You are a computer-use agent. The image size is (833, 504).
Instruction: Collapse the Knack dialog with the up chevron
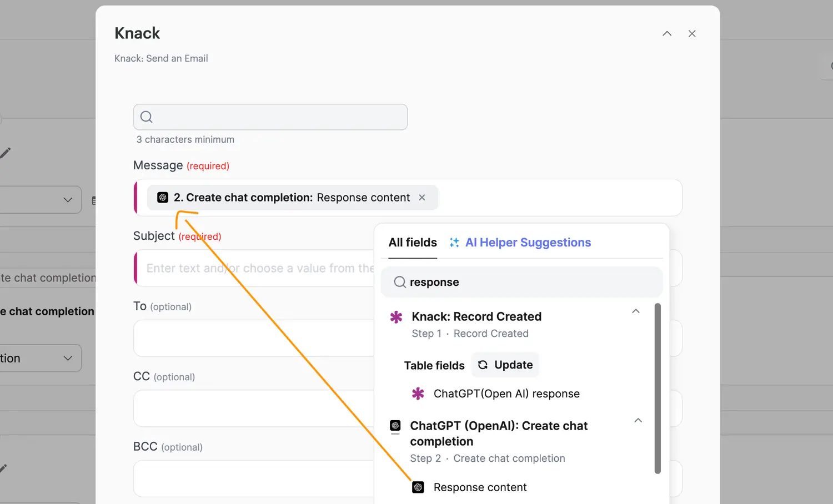pos(667,34)
